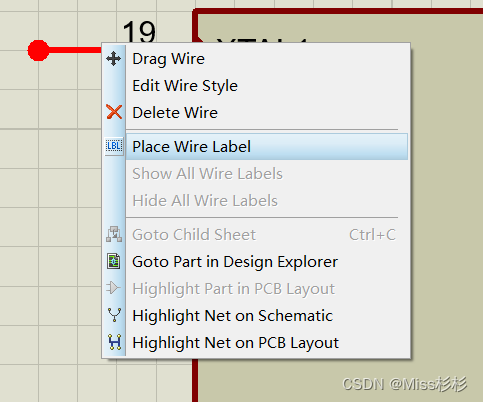483x402 pixels.
Task: Choose Goto Child Sheet menu text
Action: click(194, 235)
